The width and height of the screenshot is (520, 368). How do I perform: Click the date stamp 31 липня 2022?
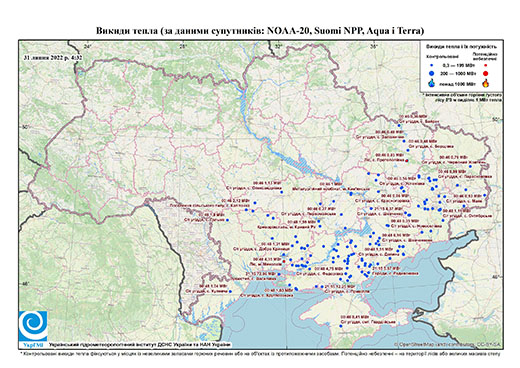pos(52,58)
